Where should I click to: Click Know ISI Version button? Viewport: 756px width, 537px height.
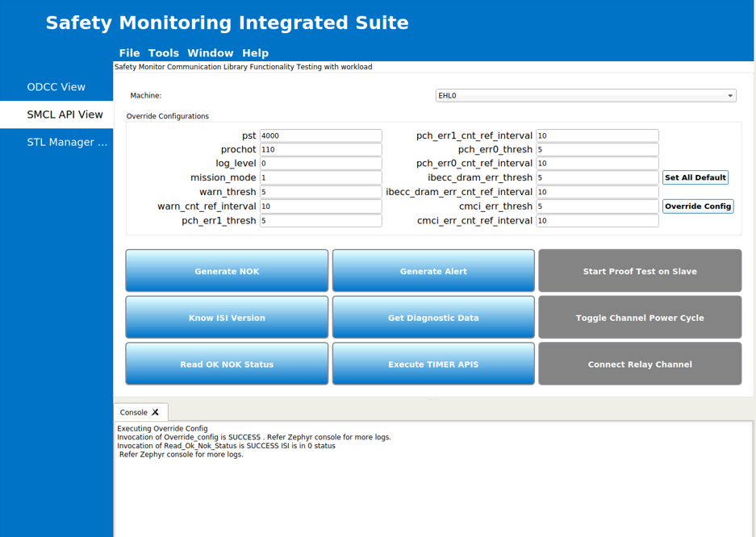(227, 318)
